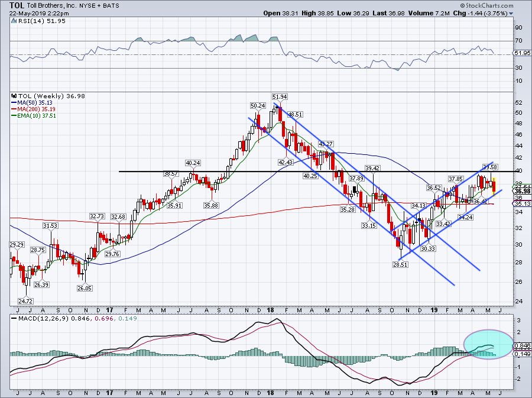532x398 pixels.
Task: Click the 37.85 price label
Action: click(x=455, y=179)
